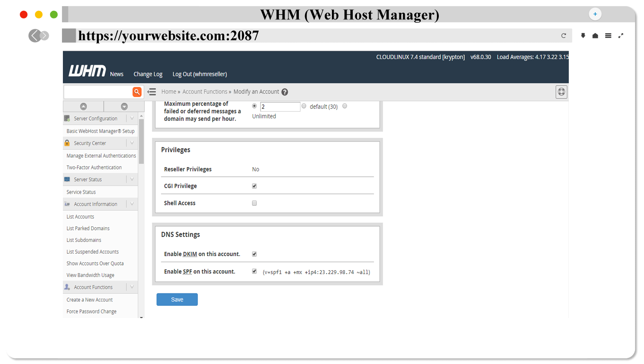Click the Server Status monitor icon
The width and height of the screenshot is (644, 364).
(67, 179)
